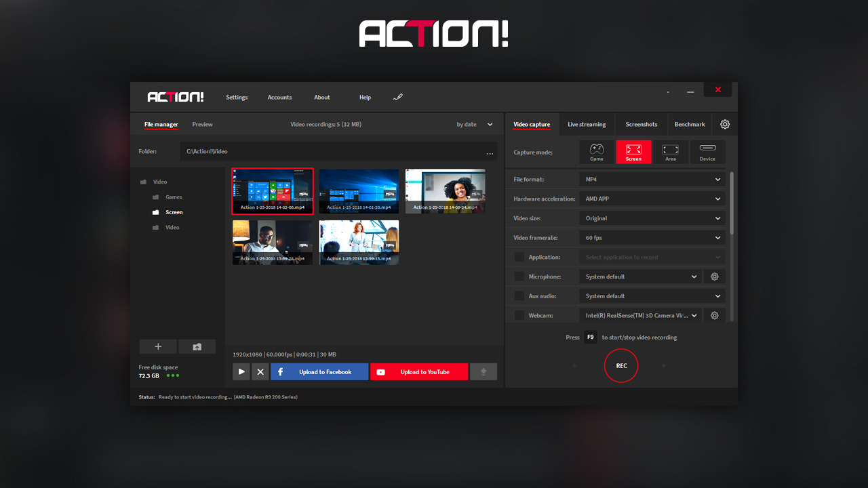Click the Action! logo in the app header
Viewport: 868px width, 488px height.
click(x=176, y=97)
